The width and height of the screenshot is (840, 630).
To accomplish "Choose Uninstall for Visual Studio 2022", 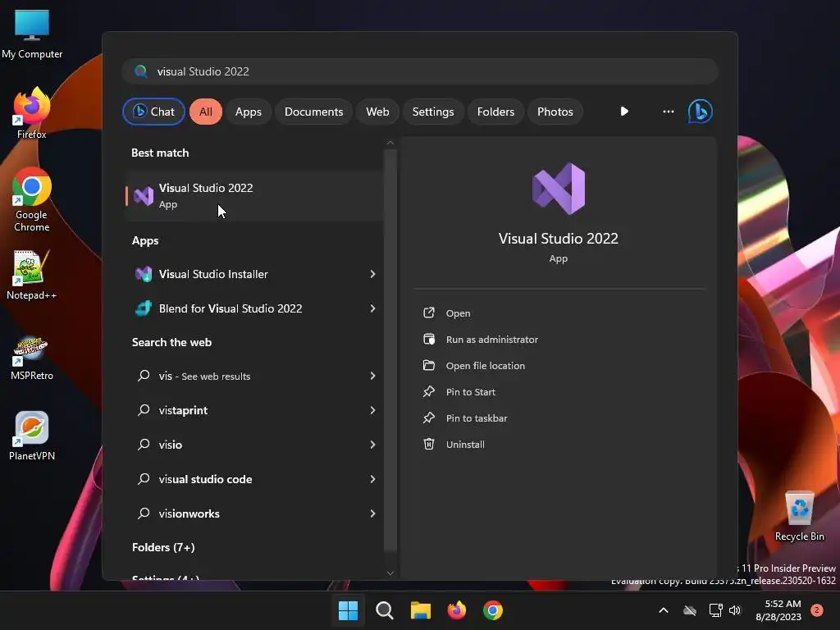I will (x=465, y=444).
